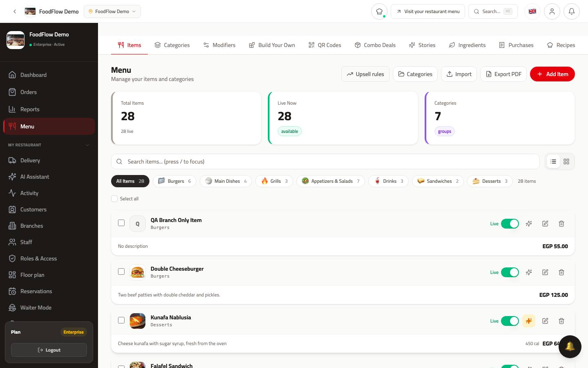Click AI sparkle icon for QA Branch Only Item
Viewport: 588px width, 368px height.
point(529,224)
